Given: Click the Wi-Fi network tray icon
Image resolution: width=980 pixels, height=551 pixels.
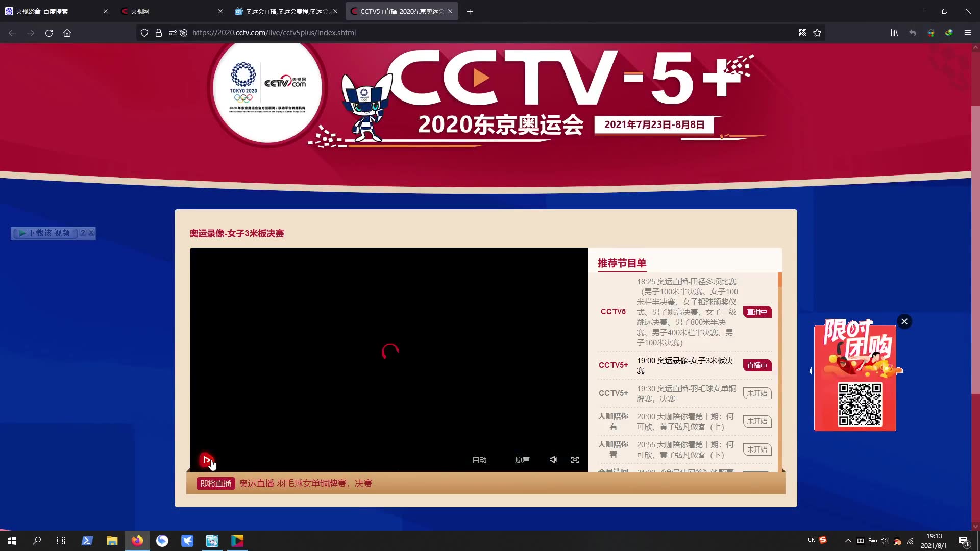Looking at the screenshot, I should [910, 541].
